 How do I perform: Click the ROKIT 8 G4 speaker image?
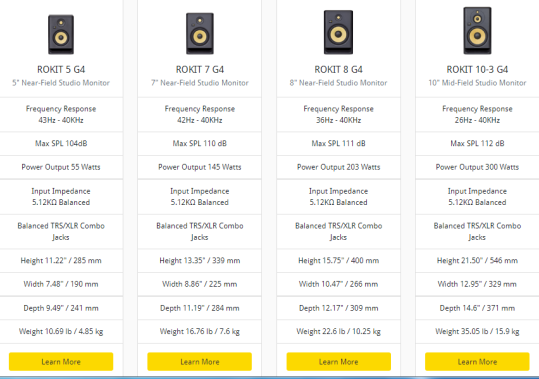338,32
